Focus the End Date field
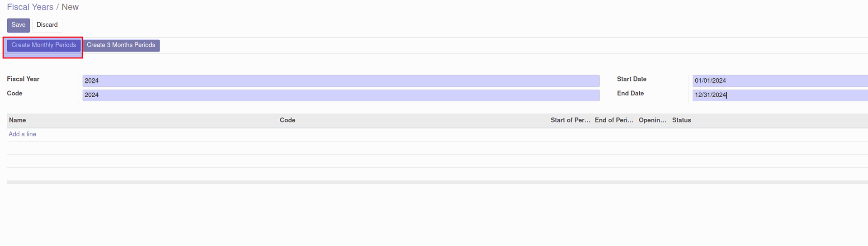 coord(780,95)
